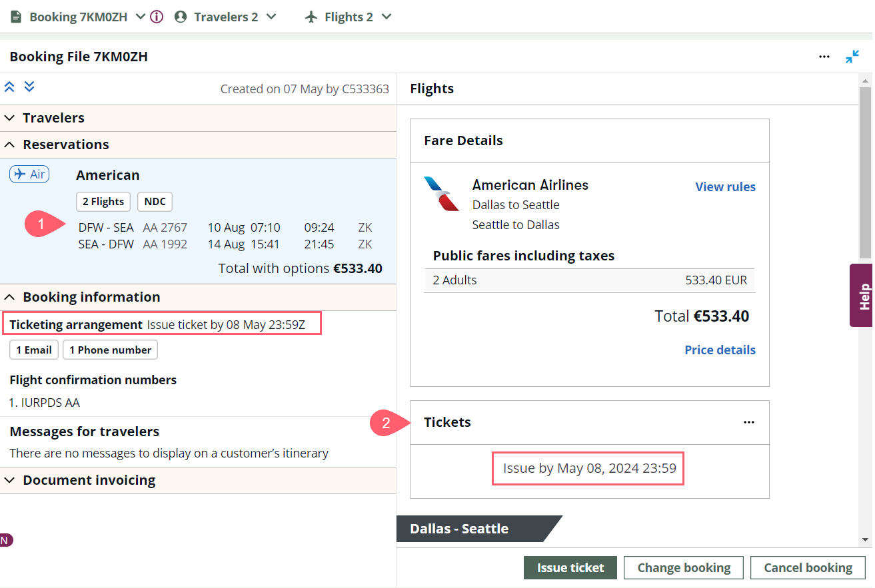This screenshot has height=588, width=875.
Task: Click the Seattle to Dallas route text
Action: pos(516,225)
